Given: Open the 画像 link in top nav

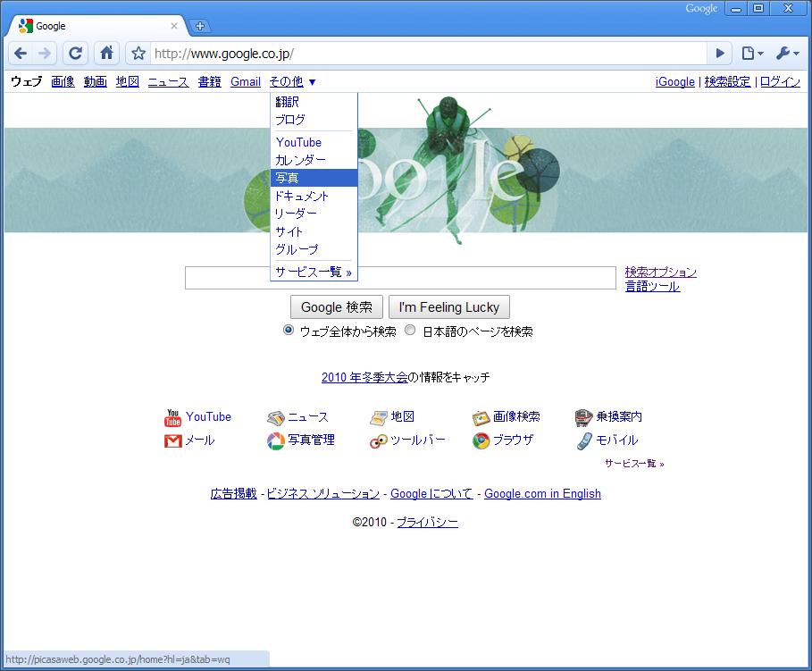Looking at the screenshot, I should (63, 82).
